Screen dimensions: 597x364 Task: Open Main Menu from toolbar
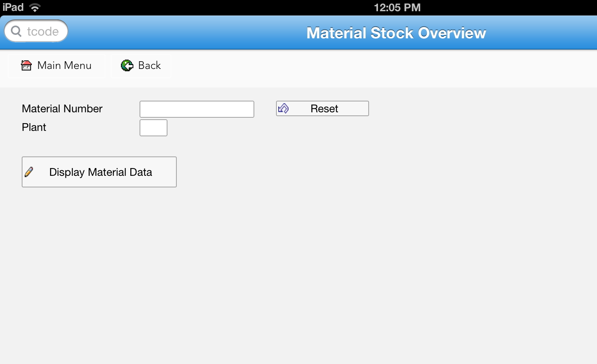coord(57,66)
